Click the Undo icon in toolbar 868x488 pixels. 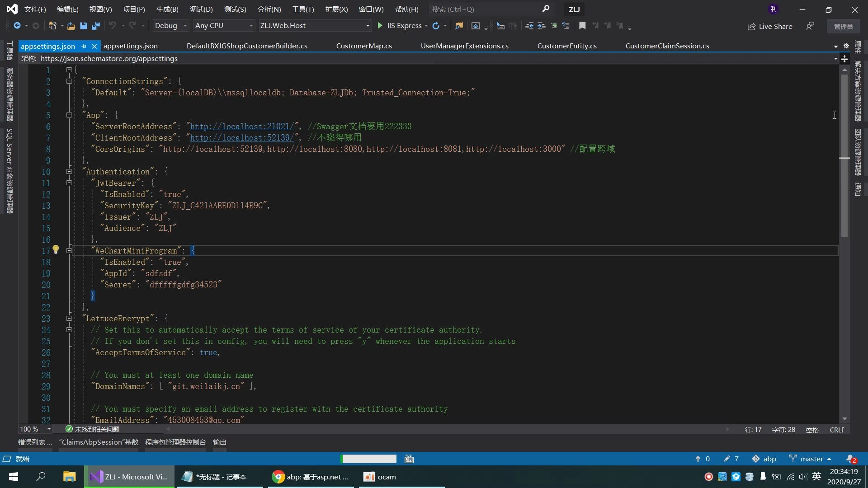tap(113, 25)
